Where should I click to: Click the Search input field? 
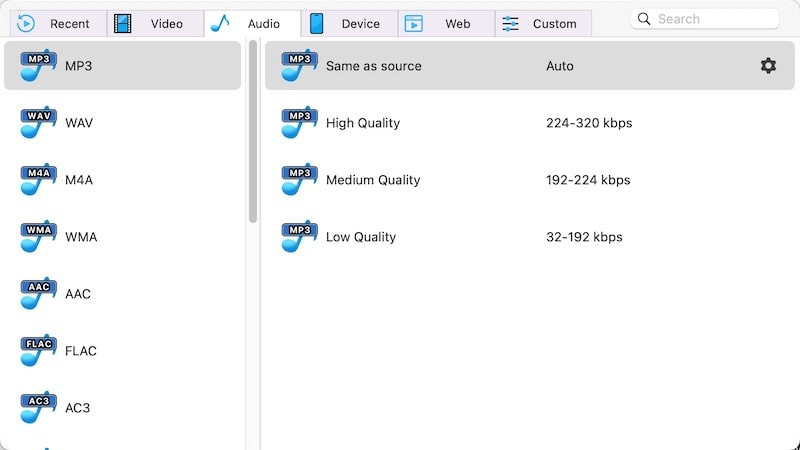714,19
